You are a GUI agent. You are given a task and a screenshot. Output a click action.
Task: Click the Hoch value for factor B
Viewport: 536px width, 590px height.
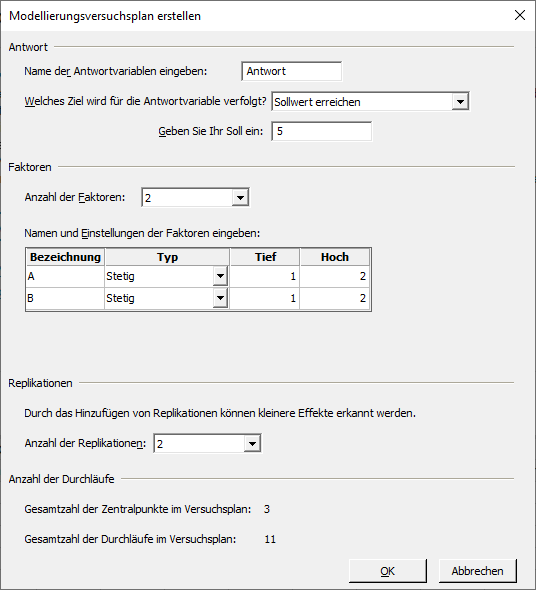coord(334,298)
